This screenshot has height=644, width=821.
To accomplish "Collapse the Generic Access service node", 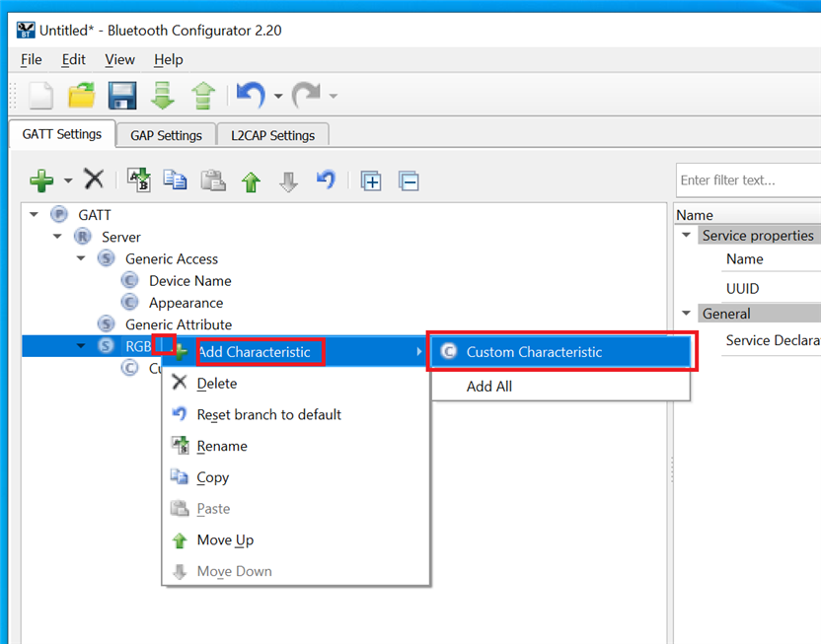I will pos(82,258).
